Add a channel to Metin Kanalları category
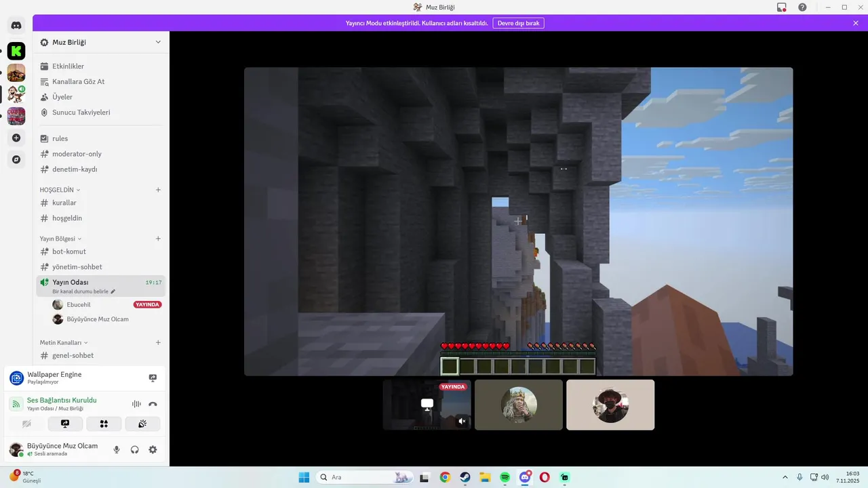Image resolution: width=868 pixels, height=488 pixels. 158,343
